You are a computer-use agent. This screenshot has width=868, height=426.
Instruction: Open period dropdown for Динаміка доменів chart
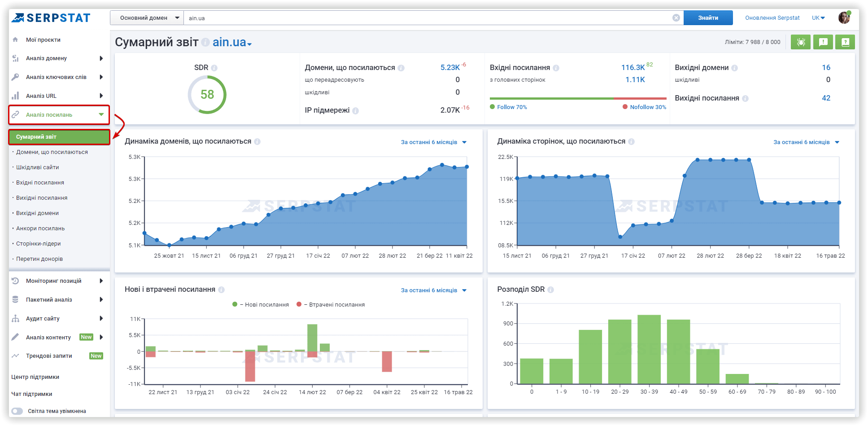434,142
